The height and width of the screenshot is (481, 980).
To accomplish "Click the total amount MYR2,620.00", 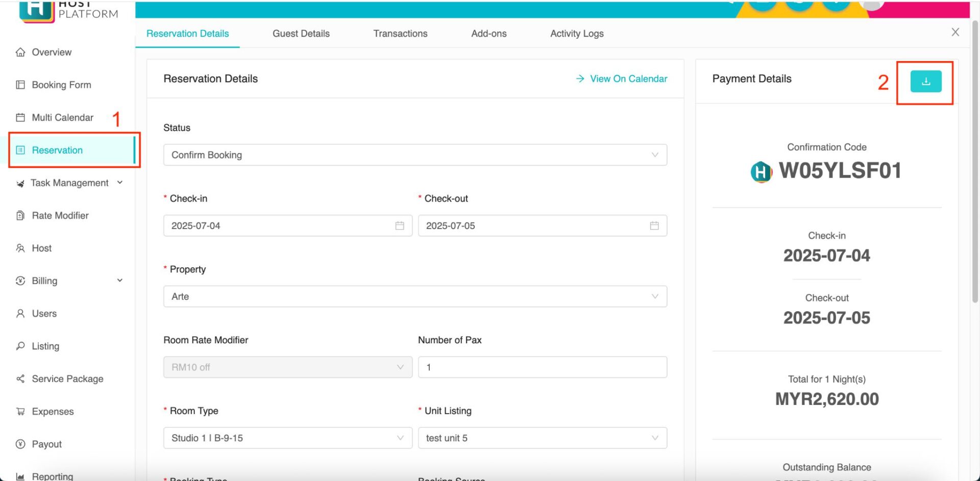I will [x=827, y=399].
